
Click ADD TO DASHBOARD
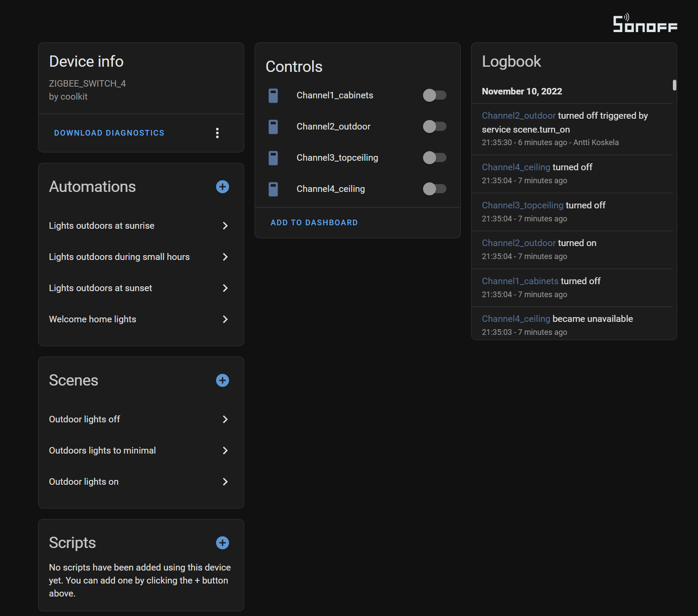[314, 222]
